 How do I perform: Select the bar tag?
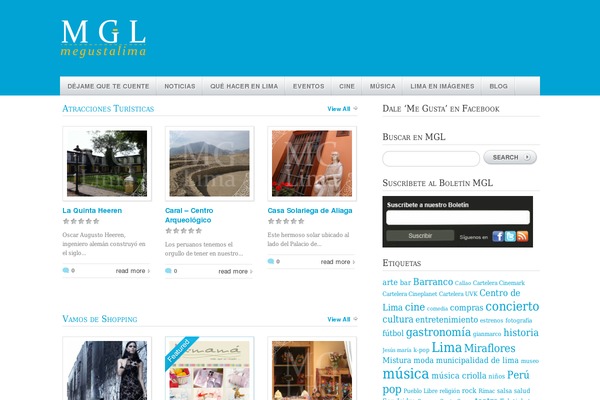coord(405,282)
